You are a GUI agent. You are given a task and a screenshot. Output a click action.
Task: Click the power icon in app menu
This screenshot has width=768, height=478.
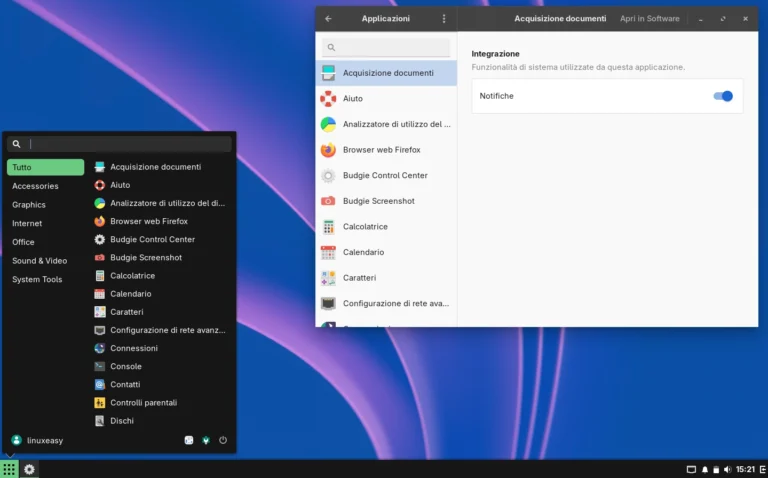pyautogui.click(x=223, y=440)
